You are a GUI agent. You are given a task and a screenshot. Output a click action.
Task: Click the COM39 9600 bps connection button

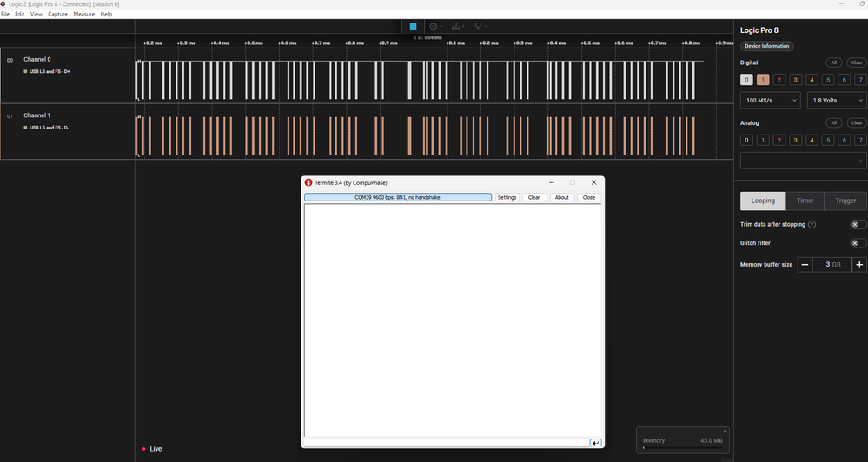click(397, 197)
